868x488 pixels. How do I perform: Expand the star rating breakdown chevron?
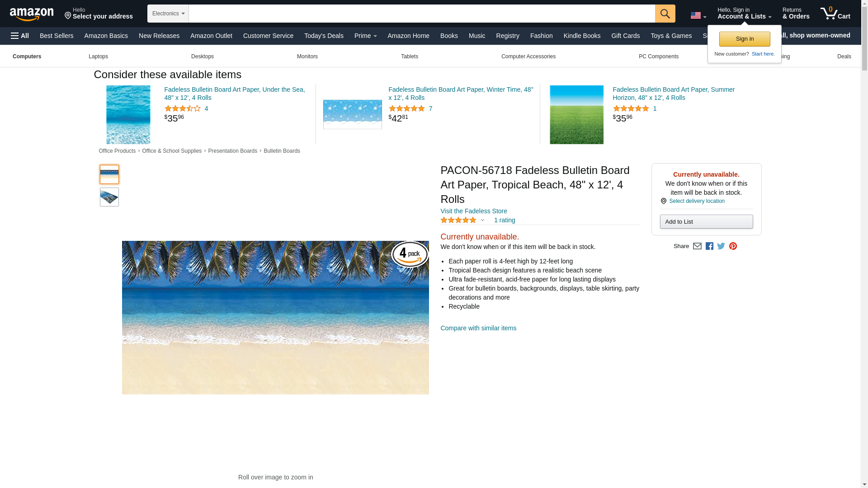[482, 221]
